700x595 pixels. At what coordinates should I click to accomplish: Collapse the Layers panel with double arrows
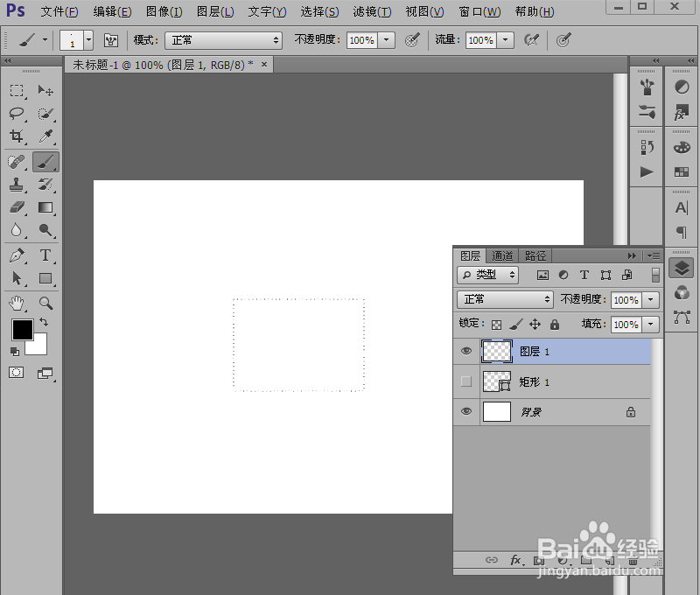pos(632,255)
